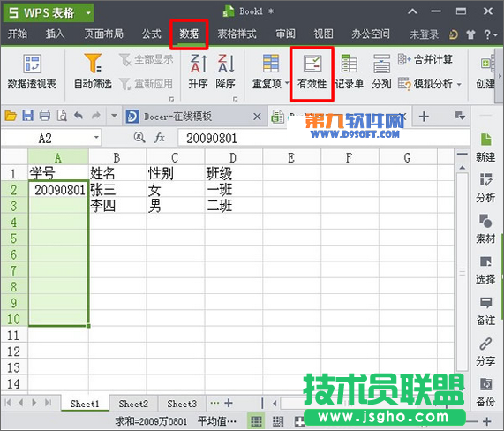
Task: Switch to the 开始 ribbon tab
Action: 18,34
